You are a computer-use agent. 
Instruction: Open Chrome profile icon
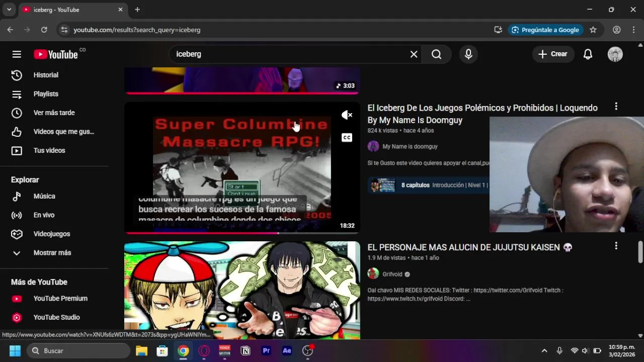click(x=616, y=30)
